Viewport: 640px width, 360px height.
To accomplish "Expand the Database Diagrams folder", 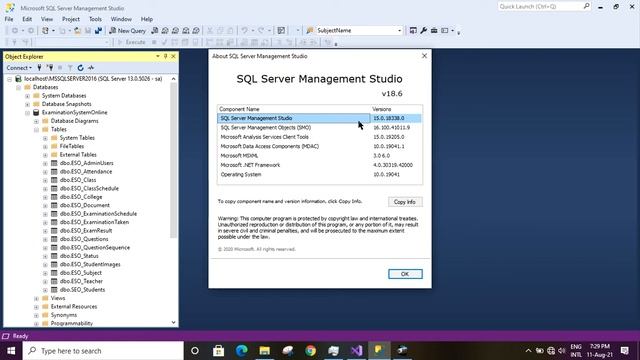I will coord(36,121).
